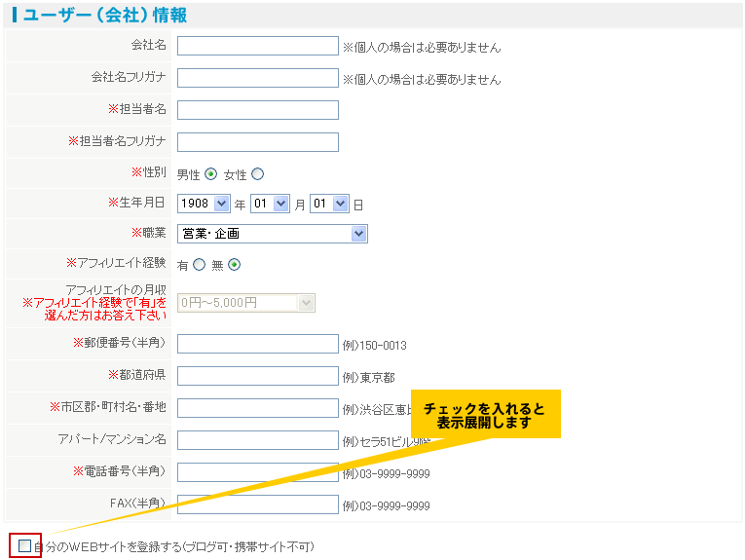The width and height of the screenshot is (745, 560).
Task: Click the 会社名 text field
Action: coord(257,46)
